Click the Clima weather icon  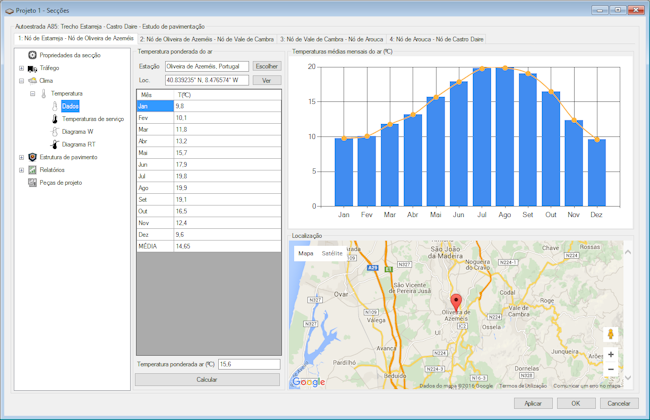[33, 81]
